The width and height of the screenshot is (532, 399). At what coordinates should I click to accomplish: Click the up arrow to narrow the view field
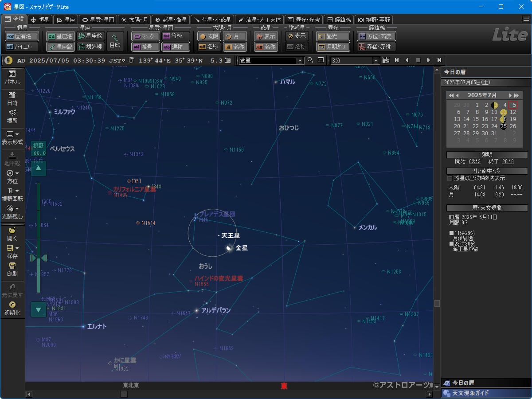tap(39, 168)
